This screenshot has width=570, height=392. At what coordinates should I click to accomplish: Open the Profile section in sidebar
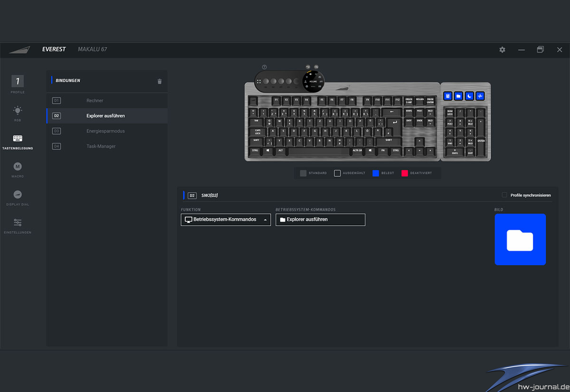click(18, 84)
